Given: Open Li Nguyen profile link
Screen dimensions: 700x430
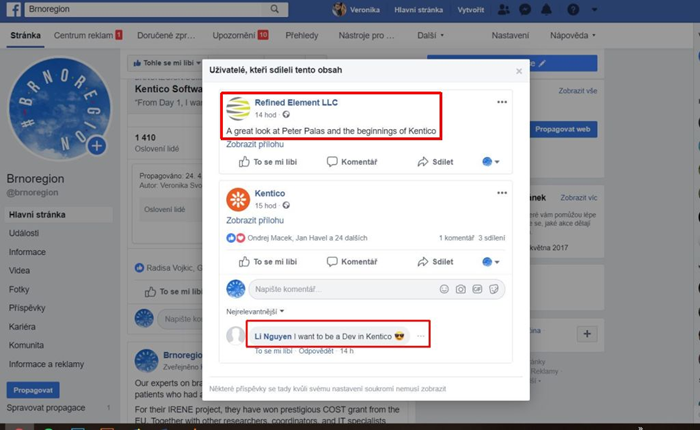Looking at the screenshot, I should tap(273, 336).
